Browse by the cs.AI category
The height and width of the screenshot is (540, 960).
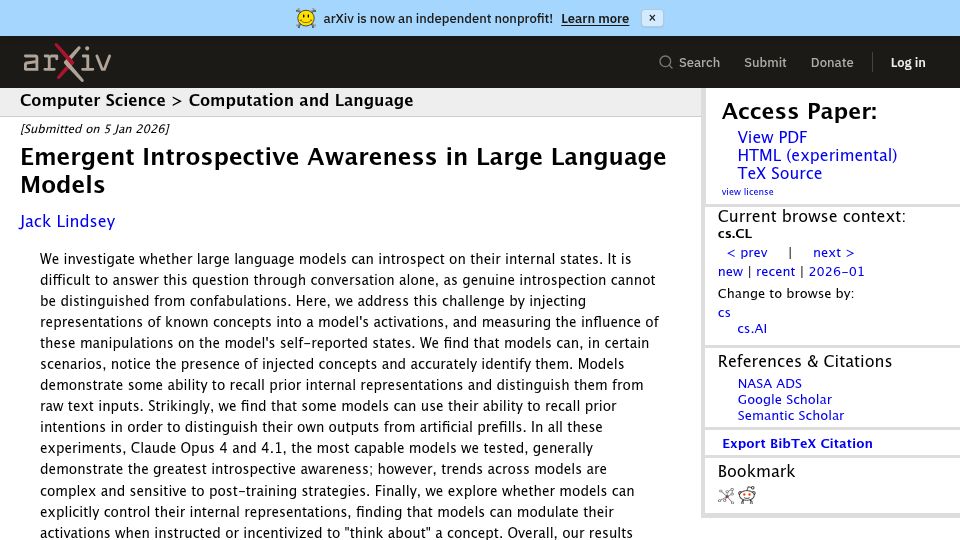click(x=752, y=329)
